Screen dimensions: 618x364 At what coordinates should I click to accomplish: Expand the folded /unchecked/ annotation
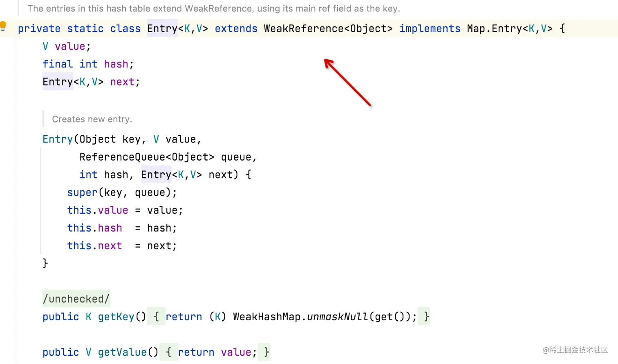76,299
